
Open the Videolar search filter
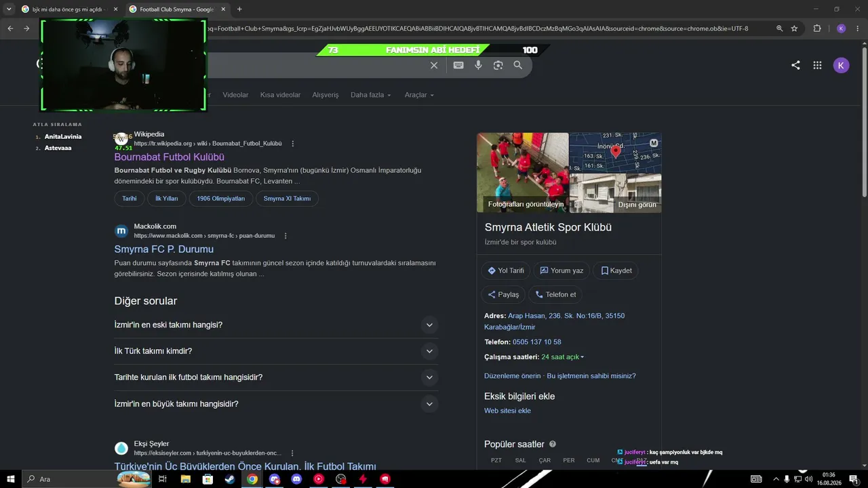235,95
